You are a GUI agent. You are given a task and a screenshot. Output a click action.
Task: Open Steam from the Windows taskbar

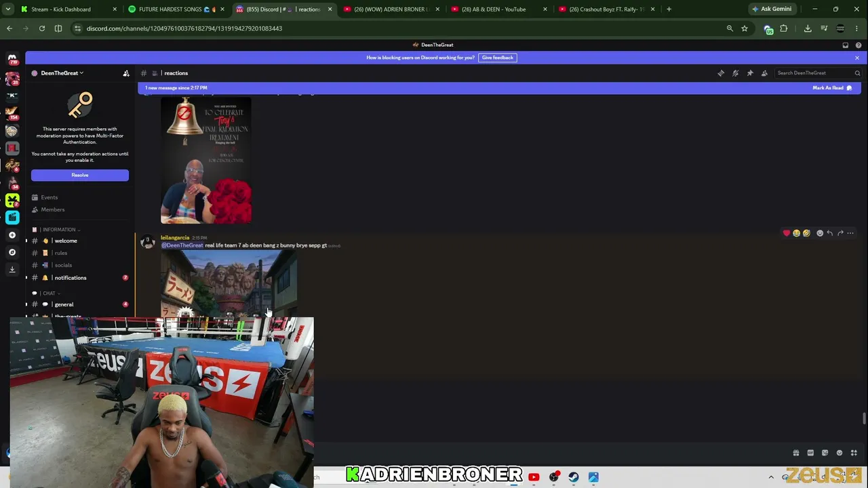(574, 477)
